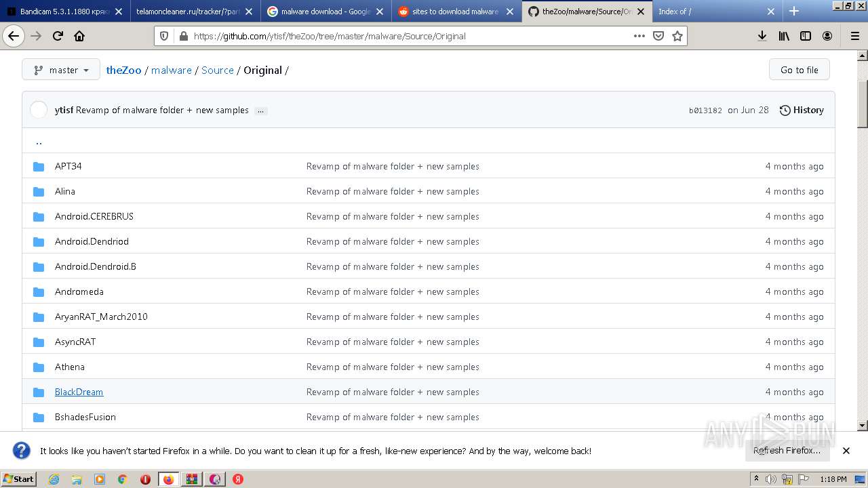
Task: Click the Go to file button
Action: 799,70
